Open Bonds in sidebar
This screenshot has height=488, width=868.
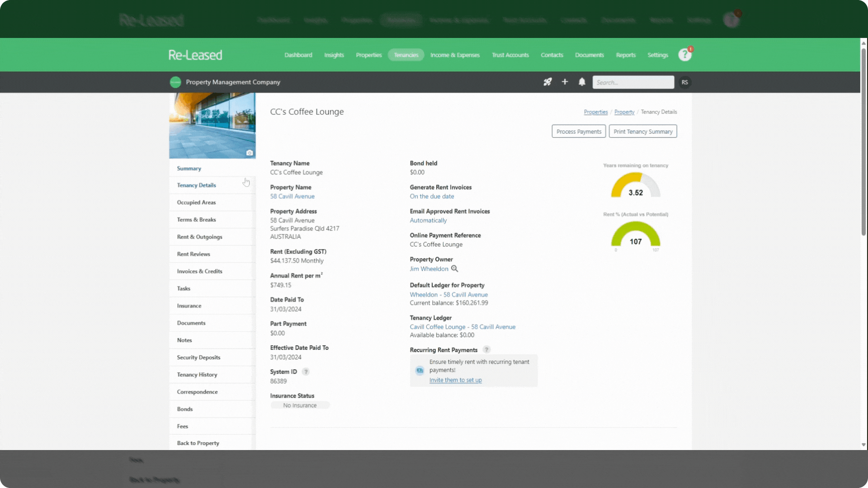pos(212,409)
